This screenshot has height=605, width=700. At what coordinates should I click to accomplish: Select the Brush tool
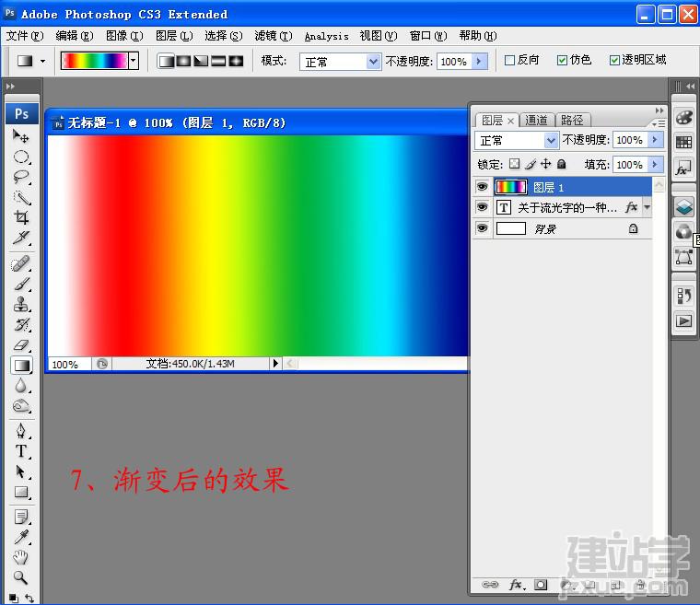pos(21,284)
